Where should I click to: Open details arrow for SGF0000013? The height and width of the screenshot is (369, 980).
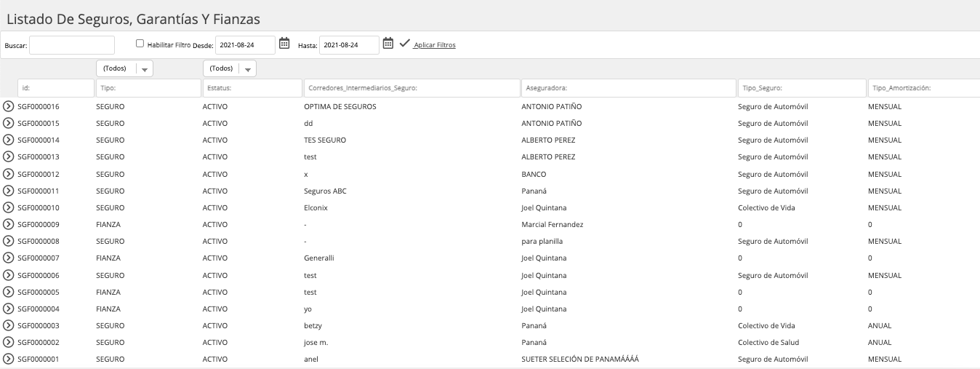(9, 156)
